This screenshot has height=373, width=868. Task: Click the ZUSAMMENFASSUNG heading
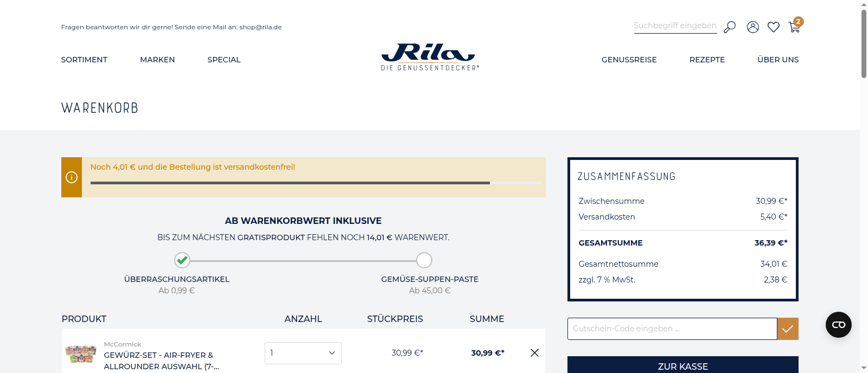click(x=627, y=176)
